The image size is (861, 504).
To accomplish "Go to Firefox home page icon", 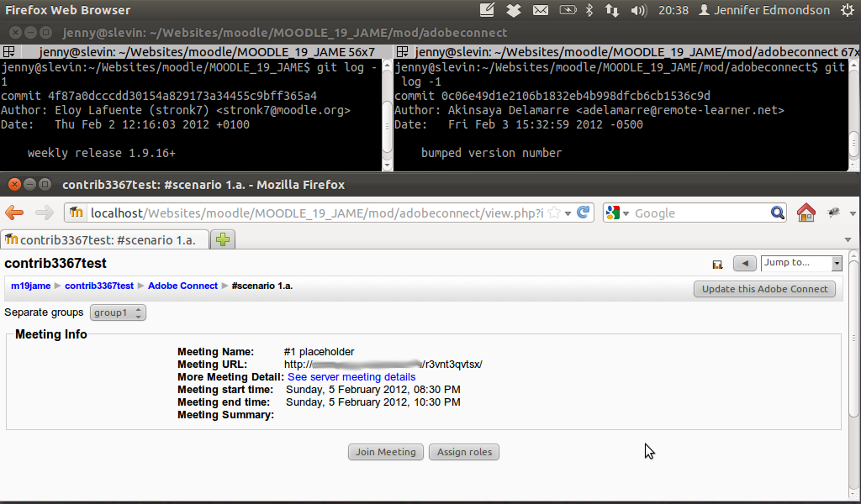I will 806,213.
